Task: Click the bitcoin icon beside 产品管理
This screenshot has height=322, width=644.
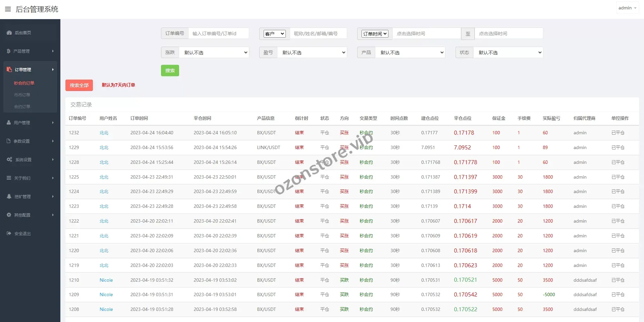Action: (x=9, y=51)
